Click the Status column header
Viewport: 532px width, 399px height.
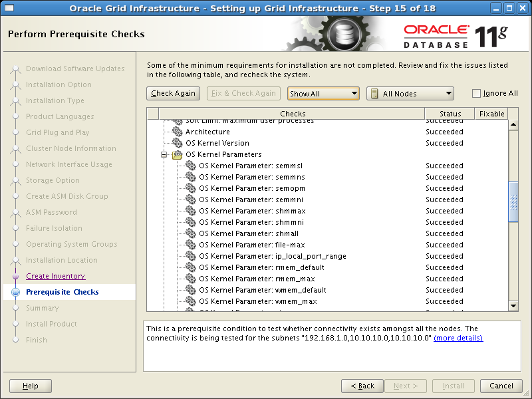pos(450,114)
